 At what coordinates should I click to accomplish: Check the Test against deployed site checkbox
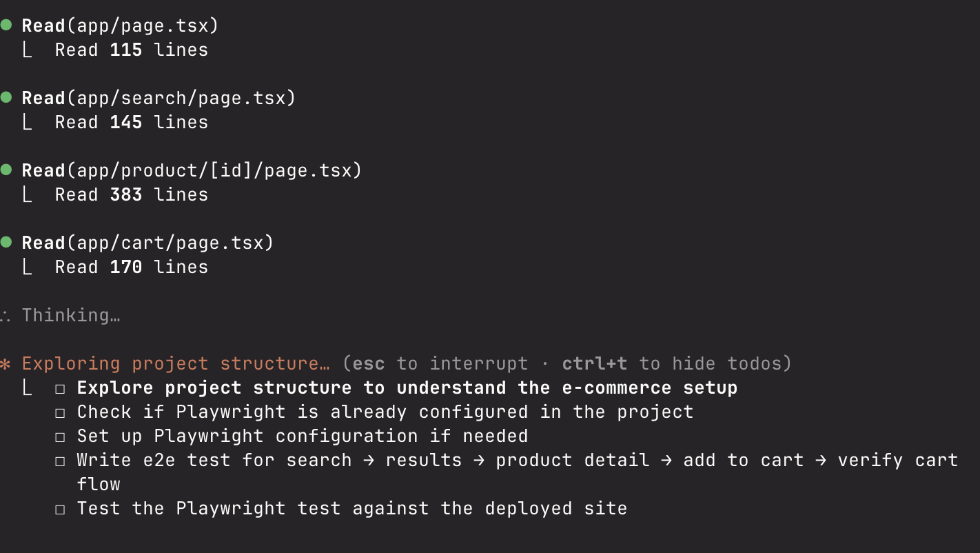(61, 510)
